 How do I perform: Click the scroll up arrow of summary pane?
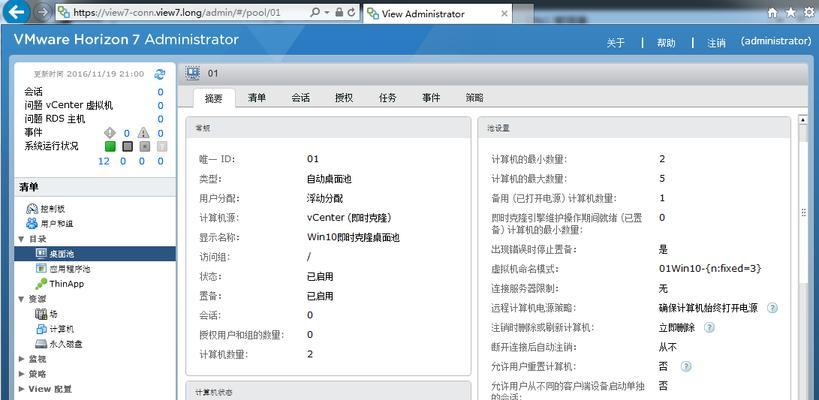tap(803, 120)
